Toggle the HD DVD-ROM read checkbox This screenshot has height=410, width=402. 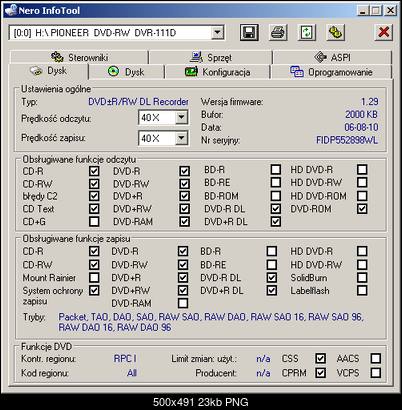(362, 196)
